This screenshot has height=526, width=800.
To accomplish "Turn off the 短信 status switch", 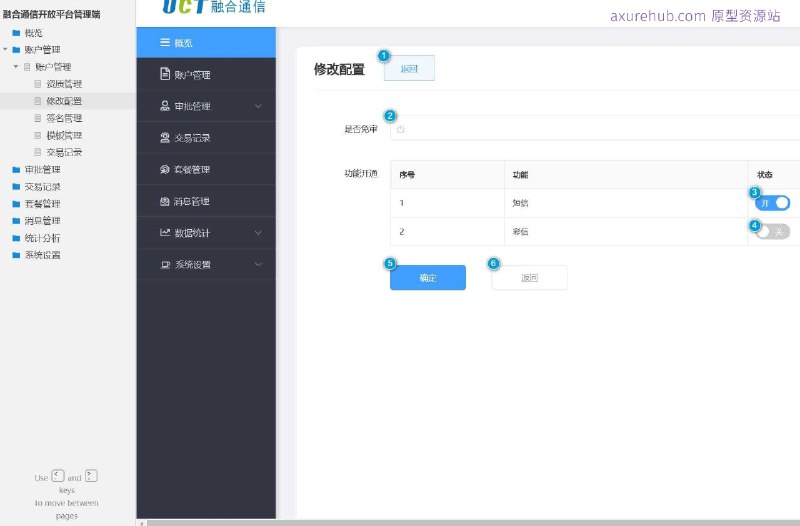I will click(x=772, y=203).
